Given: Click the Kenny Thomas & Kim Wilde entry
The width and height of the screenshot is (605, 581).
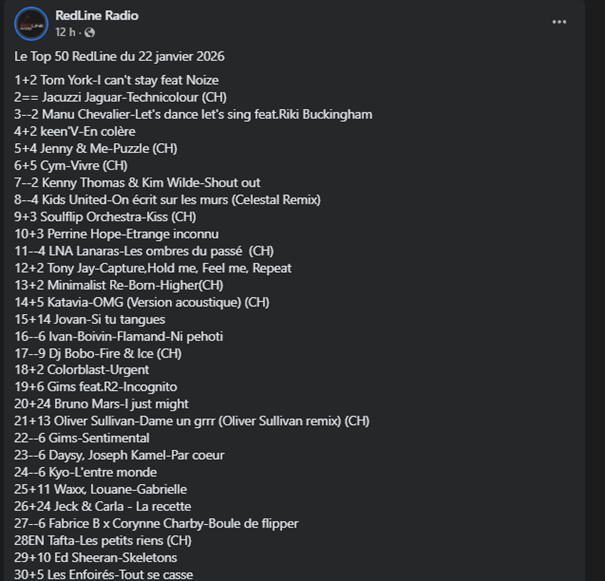Looking at the screenshot, I should [137, 182].
